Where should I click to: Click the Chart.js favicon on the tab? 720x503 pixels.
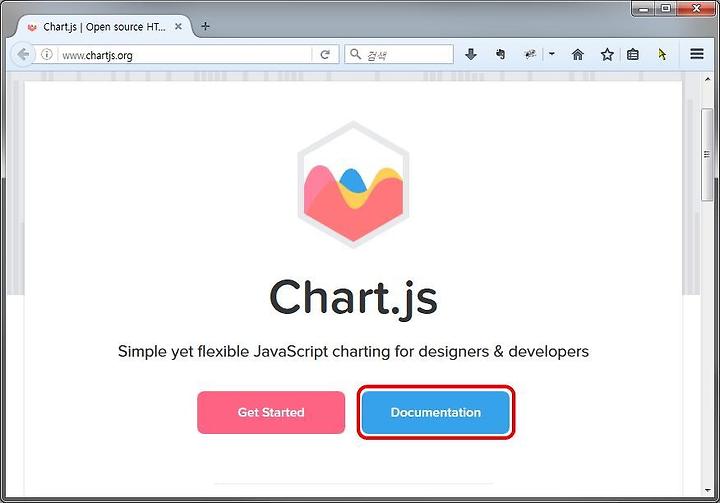coord(32,28)
